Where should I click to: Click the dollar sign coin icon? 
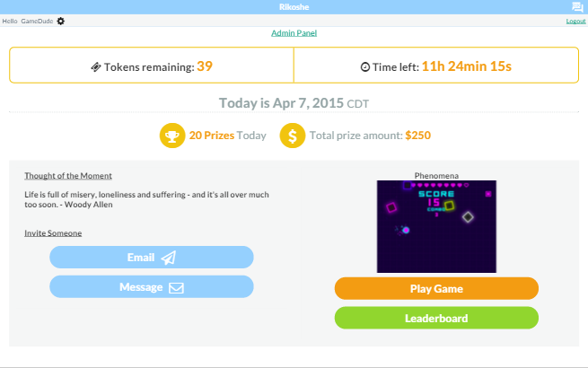point(292,136)
